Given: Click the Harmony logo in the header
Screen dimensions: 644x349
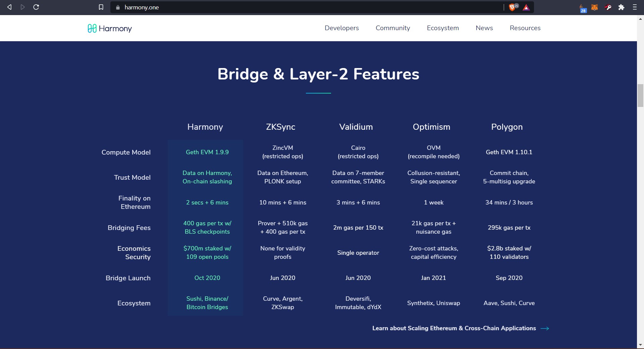Looking at the screenshot, I should pos(110,28).
